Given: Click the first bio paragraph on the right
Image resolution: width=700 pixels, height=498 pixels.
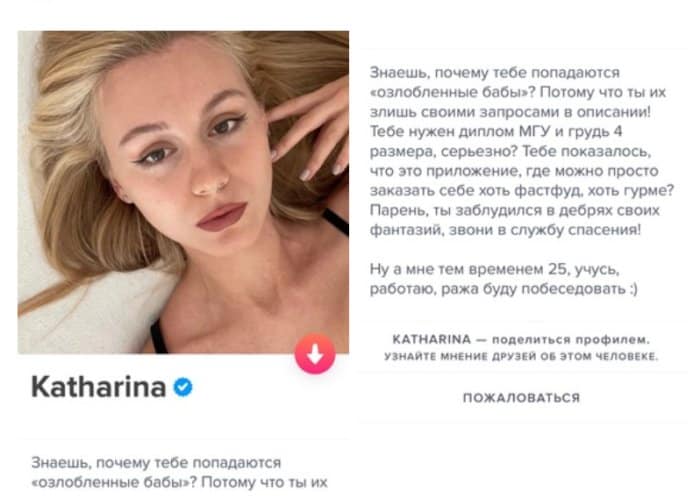Looking at the screenshot, I should pos(521,151).
